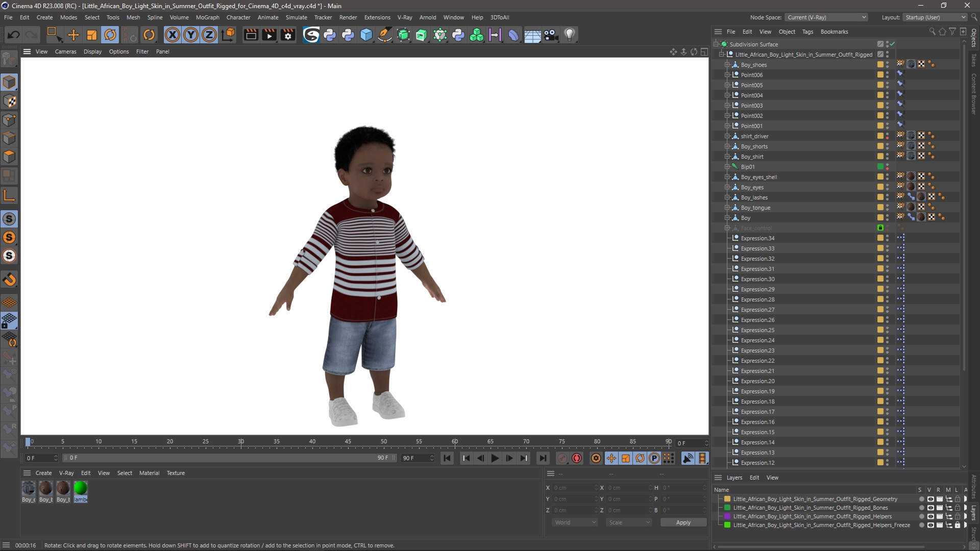Toggle visibility of Rigged_Helpers layer

(x=930, y=516)
